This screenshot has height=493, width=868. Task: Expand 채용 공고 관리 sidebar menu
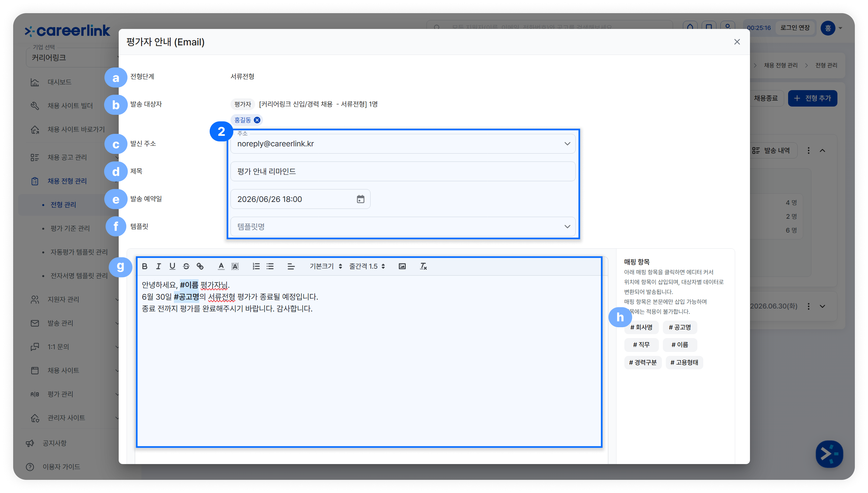pos(67,158)
